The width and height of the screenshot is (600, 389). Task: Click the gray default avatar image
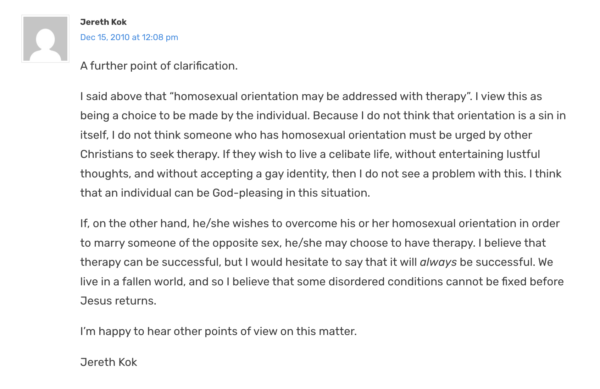coord(45,39)
